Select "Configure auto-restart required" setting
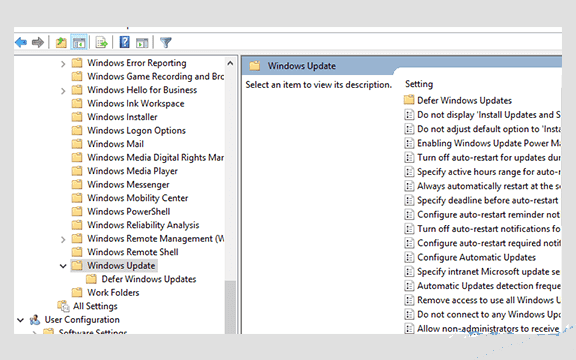 pos(482,243)
